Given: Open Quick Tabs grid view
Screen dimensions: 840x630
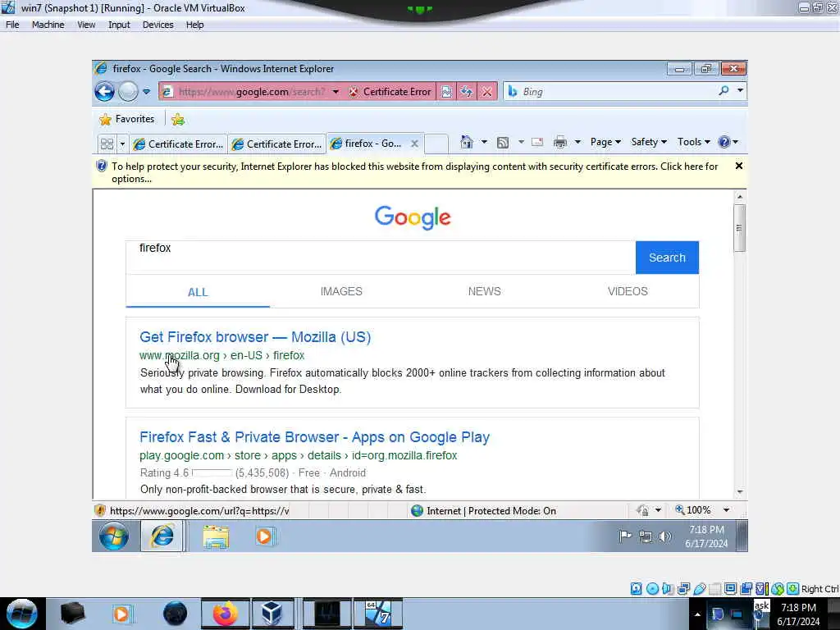Looking at the screenshot, I should [107, 144].
